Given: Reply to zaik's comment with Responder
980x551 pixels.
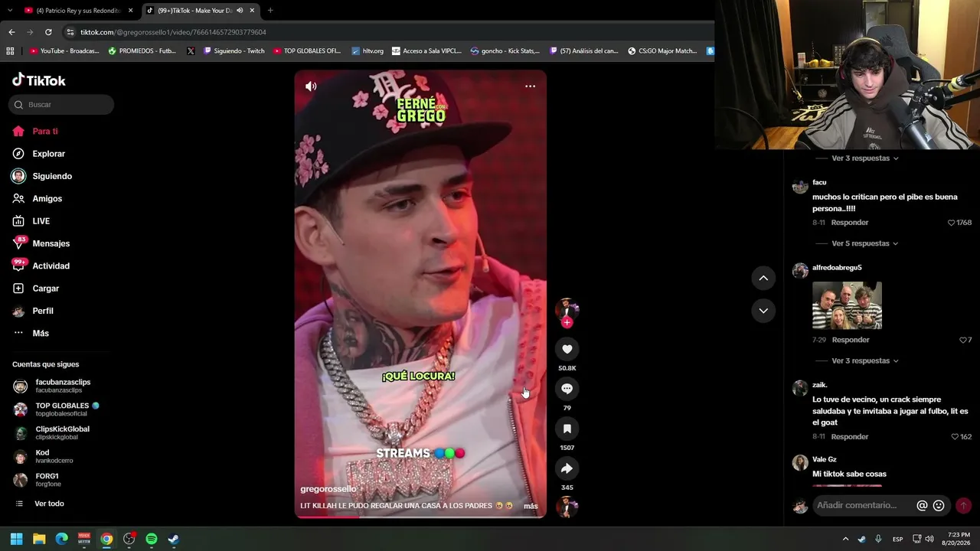Looking at the screenshot, I should click(x=850, y=437).
